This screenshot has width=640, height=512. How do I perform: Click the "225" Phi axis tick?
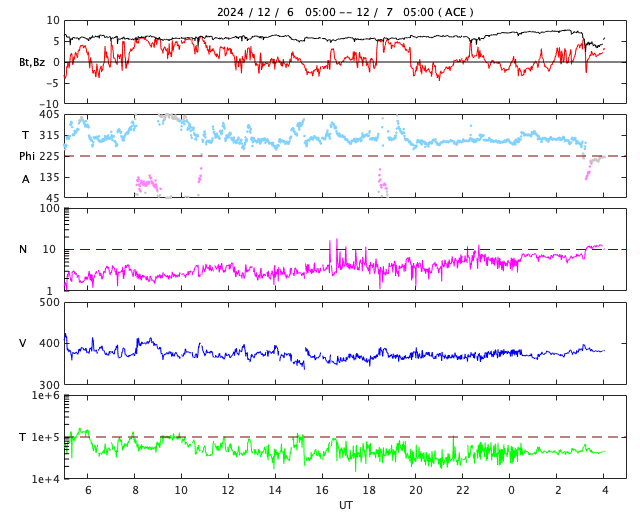49,156
